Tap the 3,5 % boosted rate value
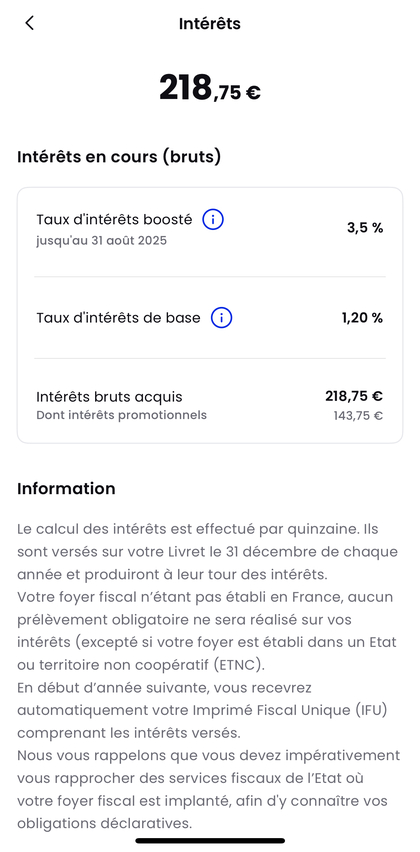The height and width of the screenshot is (852, 420). (x=365, y=228)
